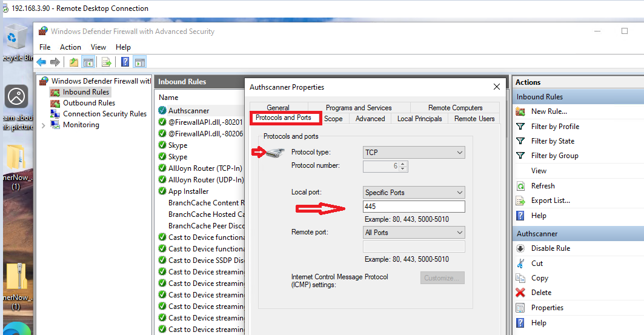Switch to Remote Users tab

click(x=474, y=118)
